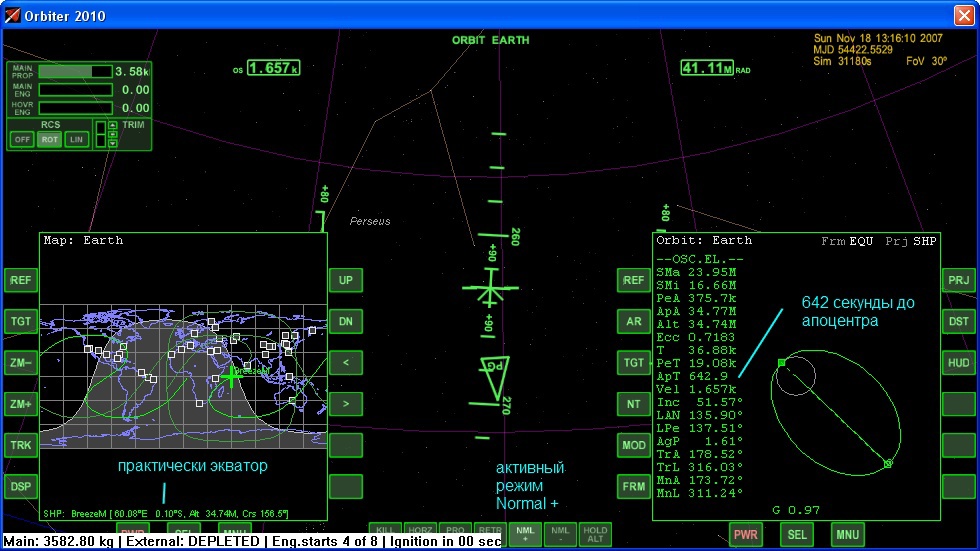Image resolution: width=980 pixels, height=551 pixels.
Task: Click the 'SMa 23.95M' orbit value
Action: pos(696,272)
